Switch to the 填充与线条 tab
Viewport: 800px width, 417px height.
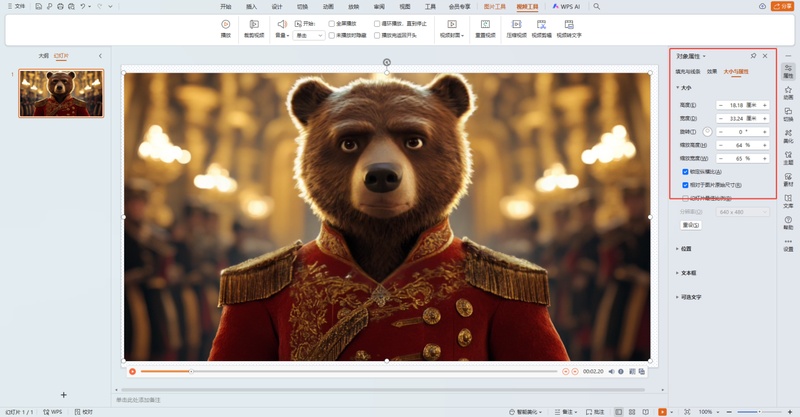[x=688, y=72]
